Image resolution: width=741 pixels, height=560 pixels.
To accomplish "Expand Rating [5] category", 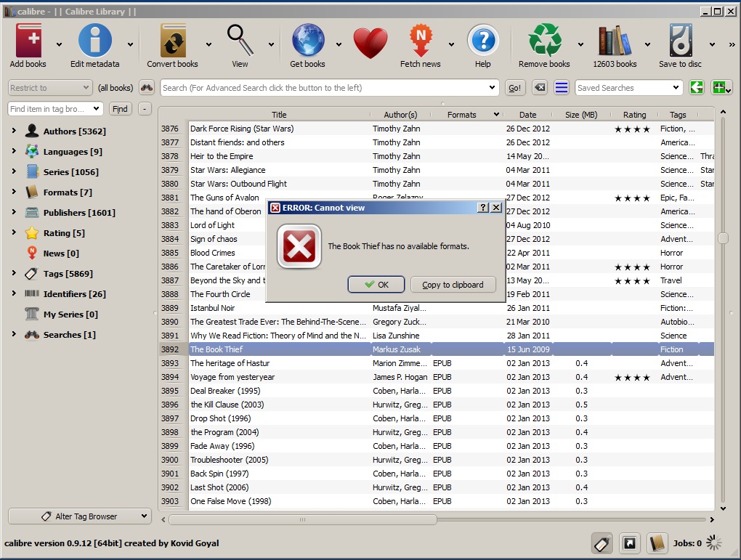I will coord(14,232).
